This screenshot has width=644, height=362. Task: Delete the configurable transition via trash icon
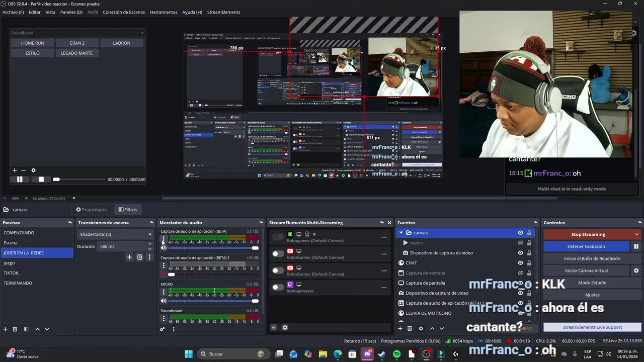[x=139, y=257]
